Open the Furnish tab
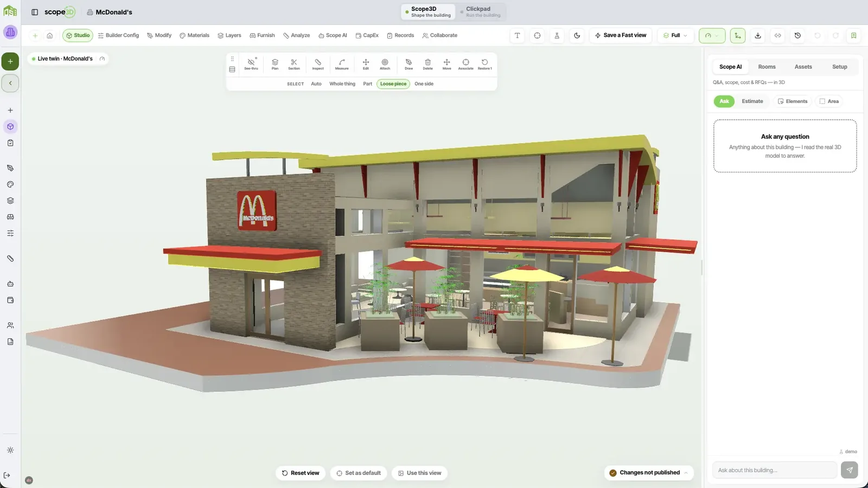The height and width of the screenshot is (488, 868). point(262,35)
